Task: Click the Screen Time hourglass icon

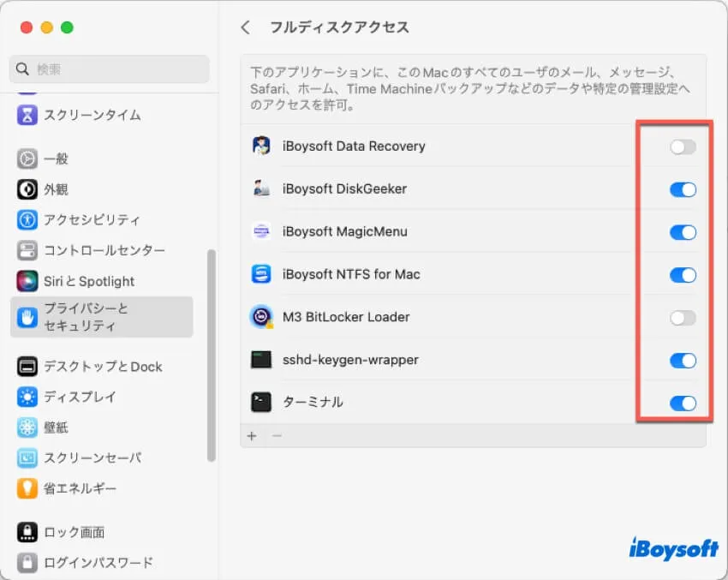Action: click(27, 115)
